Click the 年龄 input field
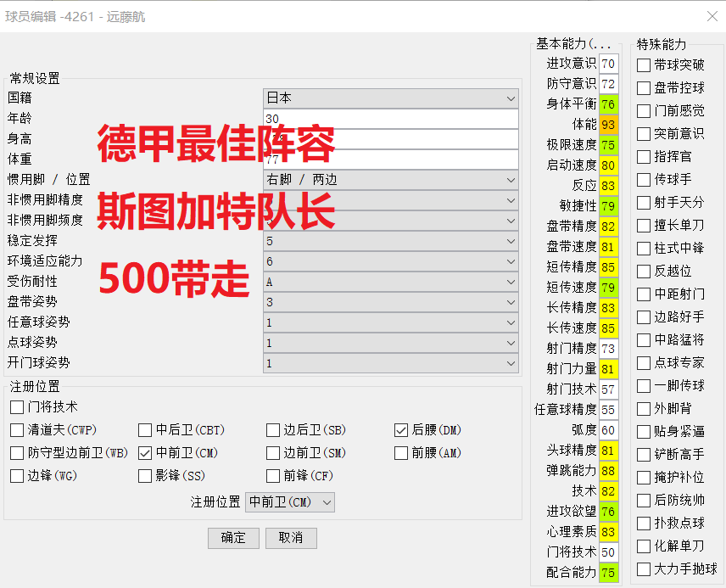726x588 pixels. pos(391,119)
